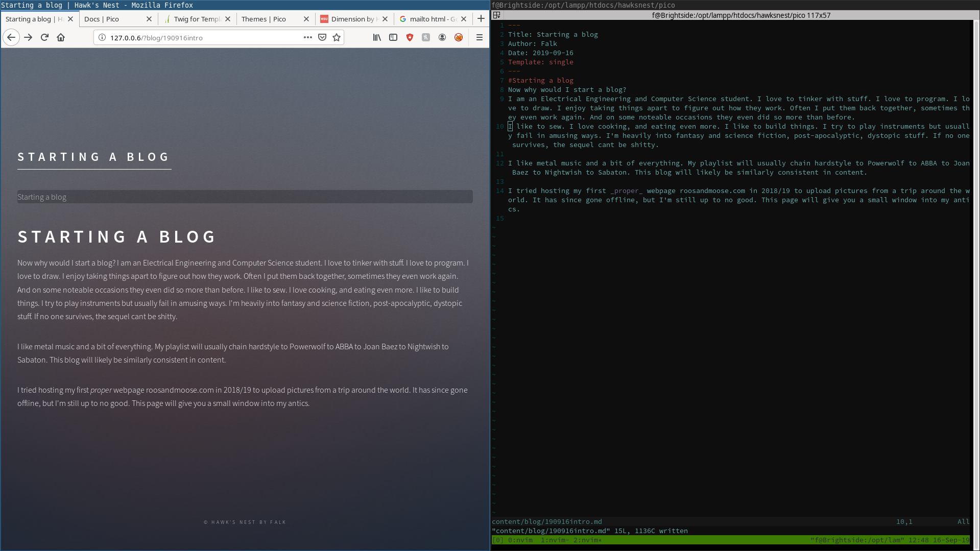The height and width of the screenshot is (551, 980).
Task: Save page to Pocket
Action: coord(322,37)
